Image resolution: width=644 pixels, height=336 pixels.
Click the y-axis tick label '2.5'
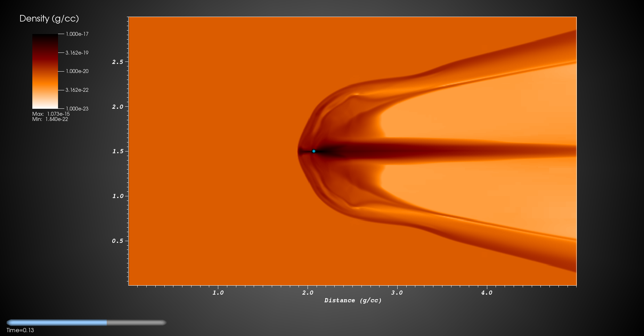tap(117, 62)
